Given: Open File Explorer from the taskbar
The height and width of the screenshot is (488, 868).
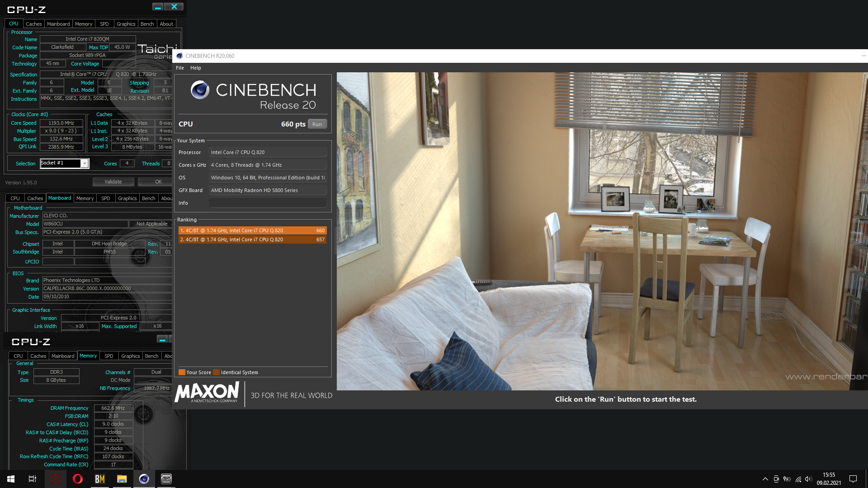Looking at the screenshot, I should point(122,479).
